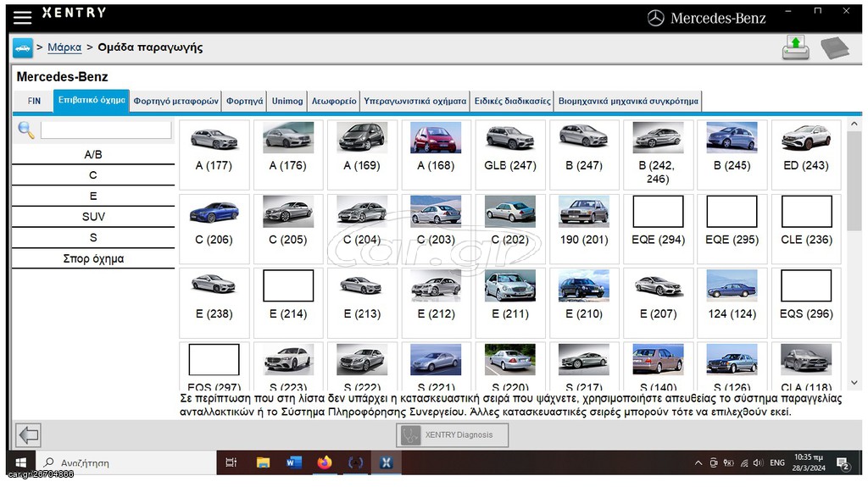Select the C (203) tile
This screenshot has width=868, height=487.
(x=437, y=229)
